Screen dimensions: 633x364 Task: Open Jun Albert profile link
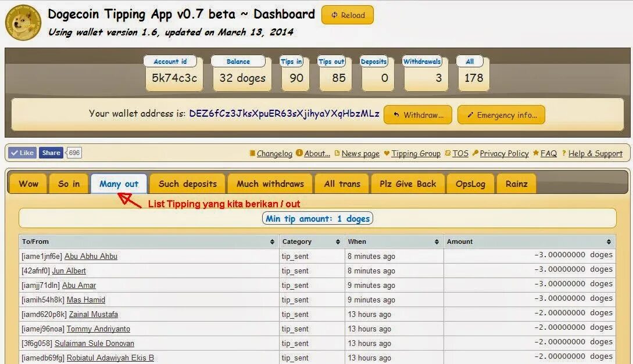[69, 271]
